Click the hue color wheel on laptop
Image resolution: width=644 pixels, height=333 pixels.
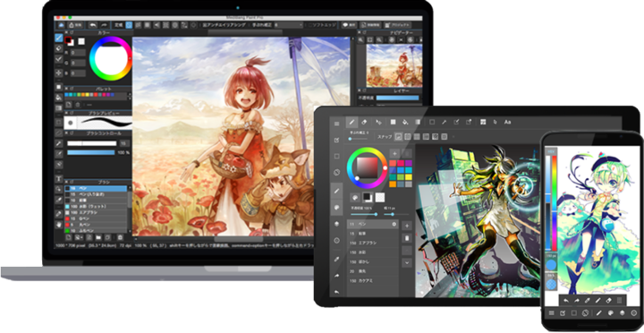pos(111,58)
